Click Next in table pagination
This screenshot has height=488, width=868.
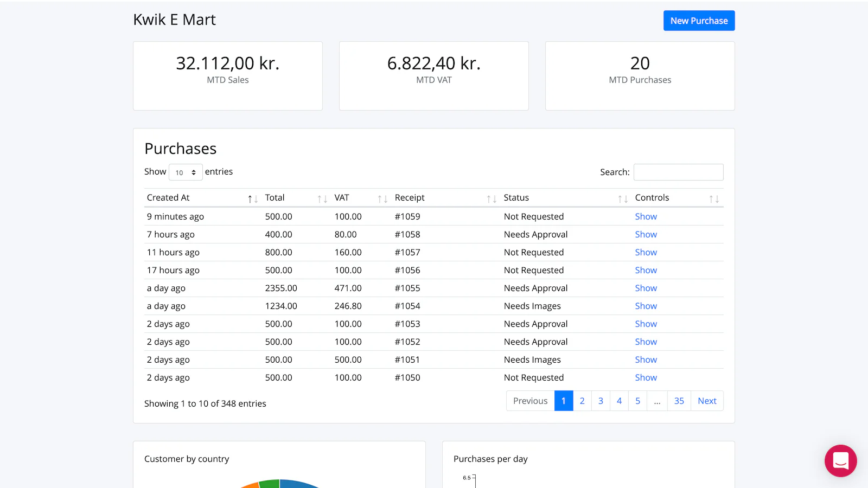[x=707, y=401]
